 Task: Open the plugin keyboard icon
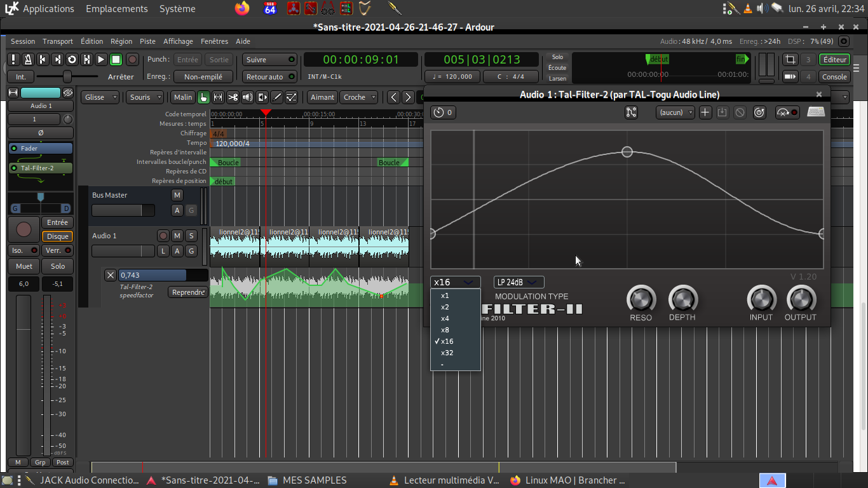(x=816, y=112)
